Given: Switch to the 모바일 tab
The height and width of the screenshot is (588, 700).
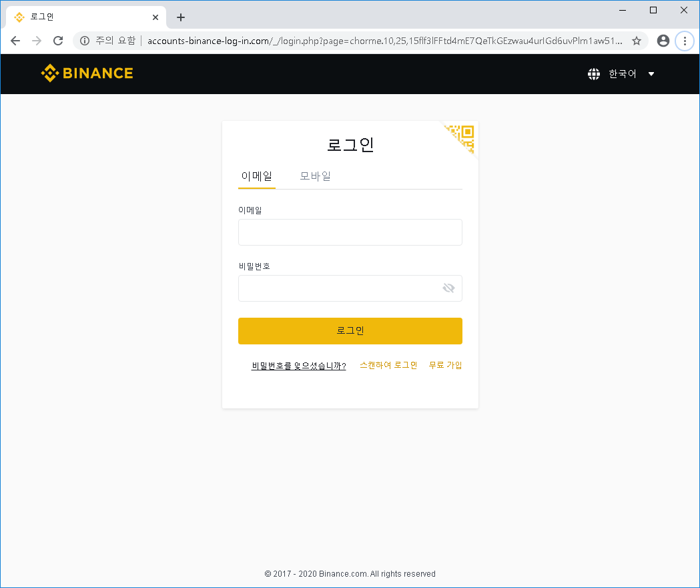Looking at the screenshot, I should pos(315,176).
